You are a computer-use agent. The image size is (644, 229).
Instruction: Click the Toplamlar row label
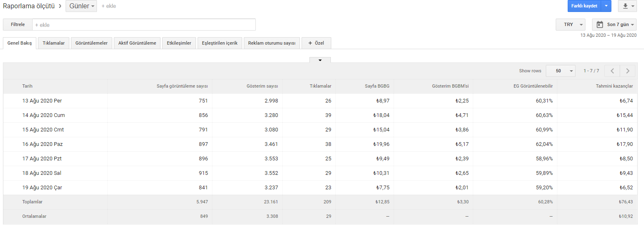point(32,202)
